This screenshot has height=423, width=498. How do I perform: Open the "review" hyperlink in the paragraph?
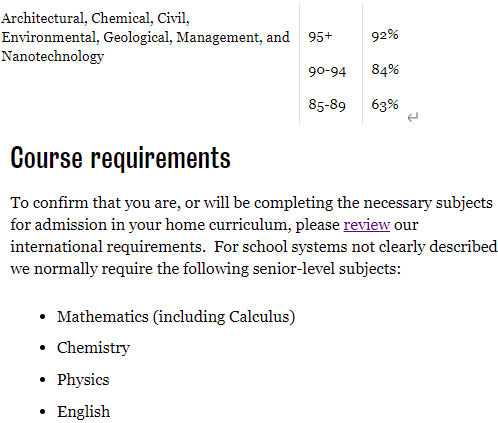click(x=367, y=225)
